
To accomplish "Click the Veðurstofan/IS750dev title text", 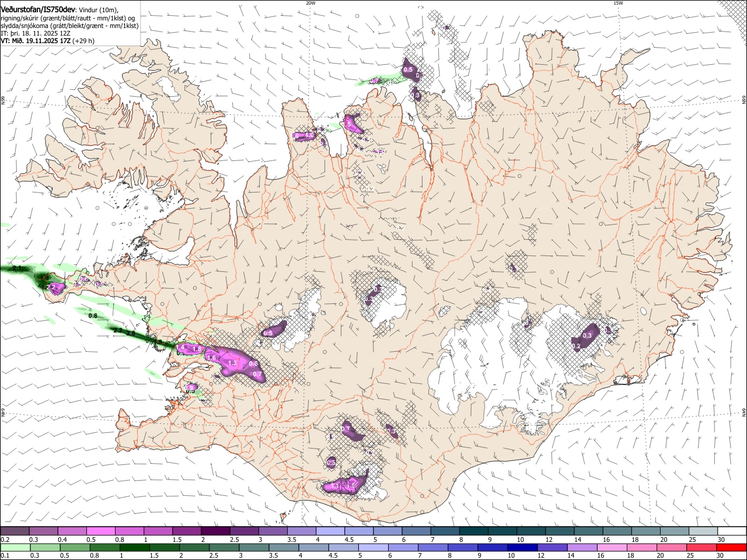I will click(x=38, y=9).
